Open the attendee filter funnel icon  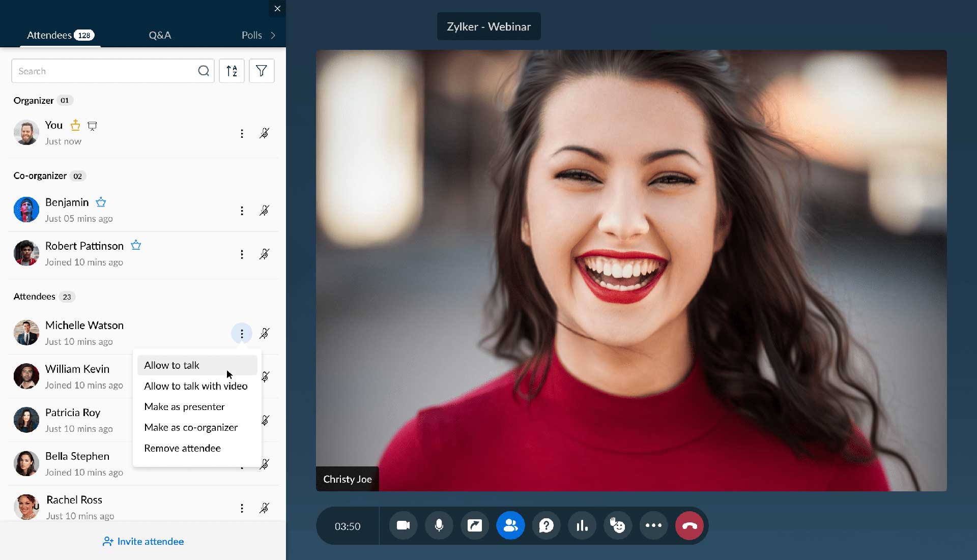[262, 71]
